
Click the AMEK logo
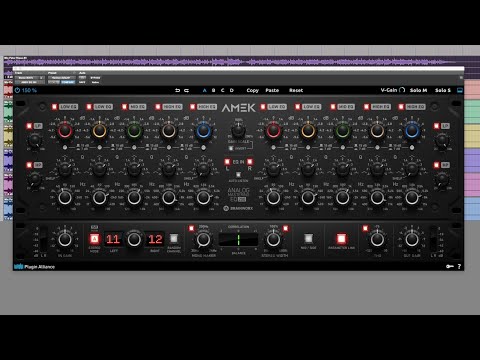coord(238,108)
